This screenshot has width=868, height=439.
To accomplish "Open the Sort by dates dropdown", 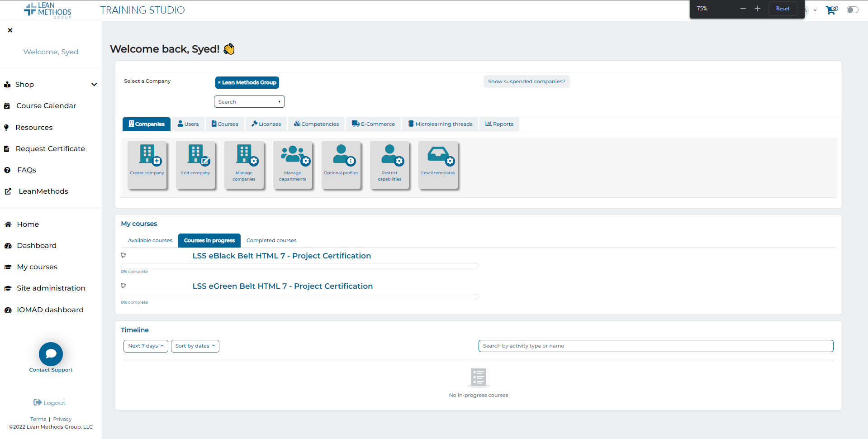I will 195,346.
